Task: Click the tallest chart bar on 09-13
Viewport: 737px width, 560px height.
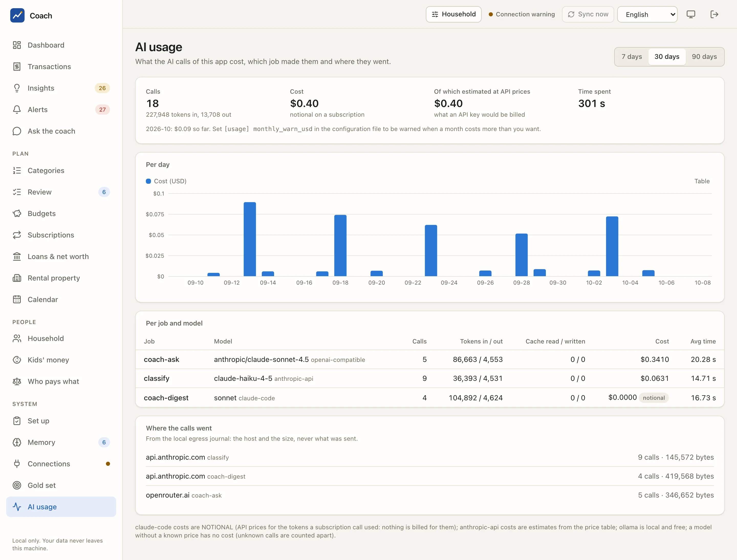Action: (250, 239)
